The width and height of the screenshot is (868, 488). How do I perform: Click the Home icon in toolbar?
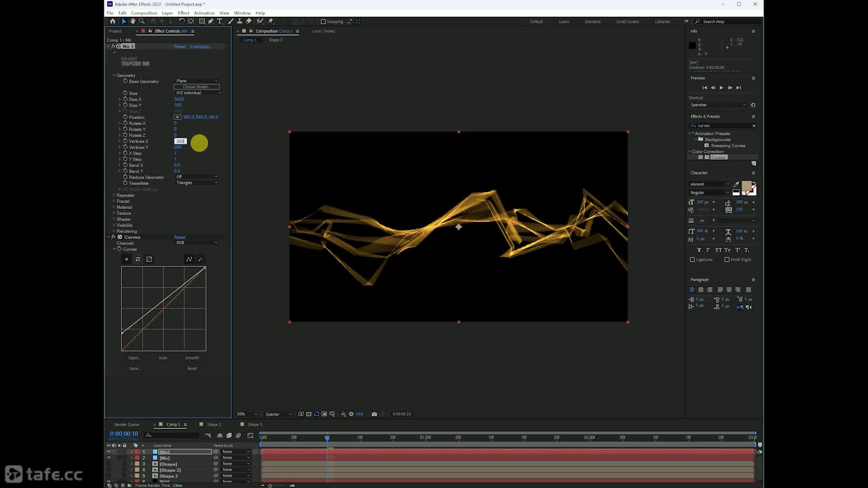pyautogui.click(x=113, y=21)
